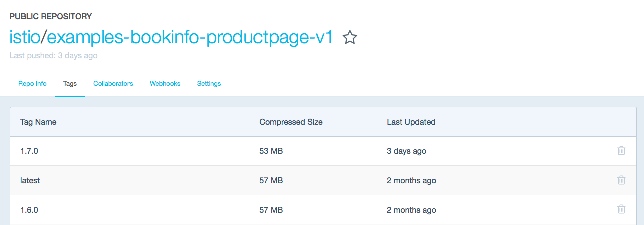Select the latest tag name

(x=30, y=180)
